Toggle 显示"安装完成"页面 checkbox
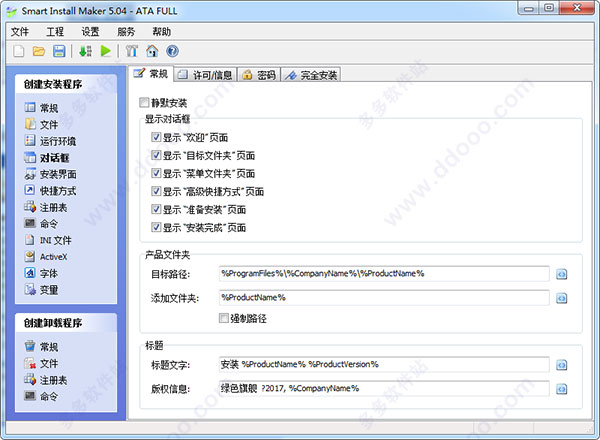The height and width of the screenshot is (440, 600). [x=156, y=227]
